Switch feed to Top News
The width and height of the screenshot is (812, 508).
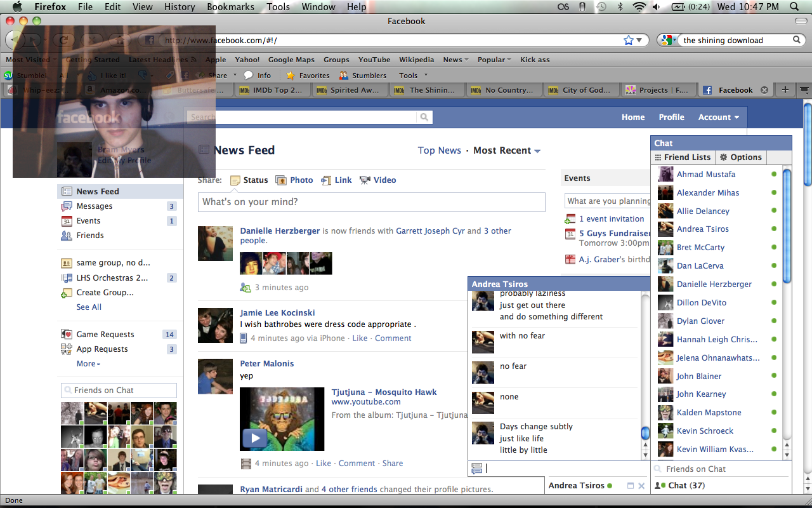(440, 150)
